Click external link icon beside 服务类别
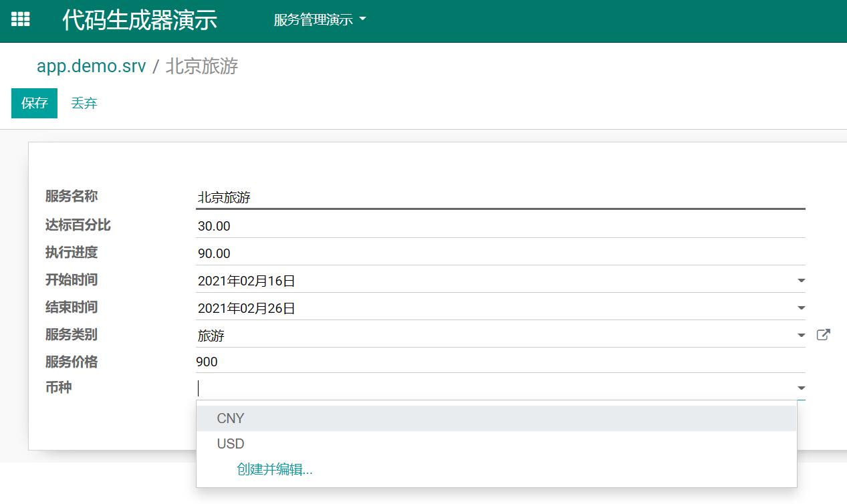 (x=823, y=335)
